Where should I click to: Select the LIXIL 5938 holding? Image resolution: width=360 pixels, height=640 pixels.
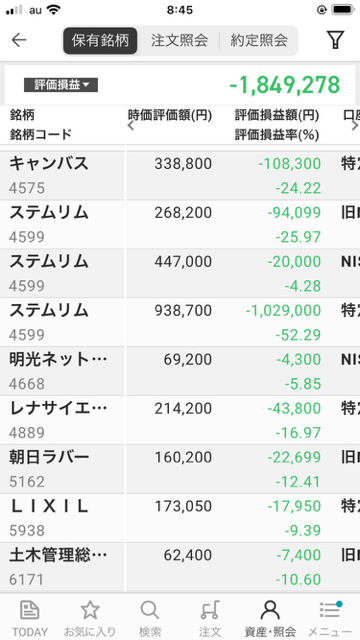180,518
